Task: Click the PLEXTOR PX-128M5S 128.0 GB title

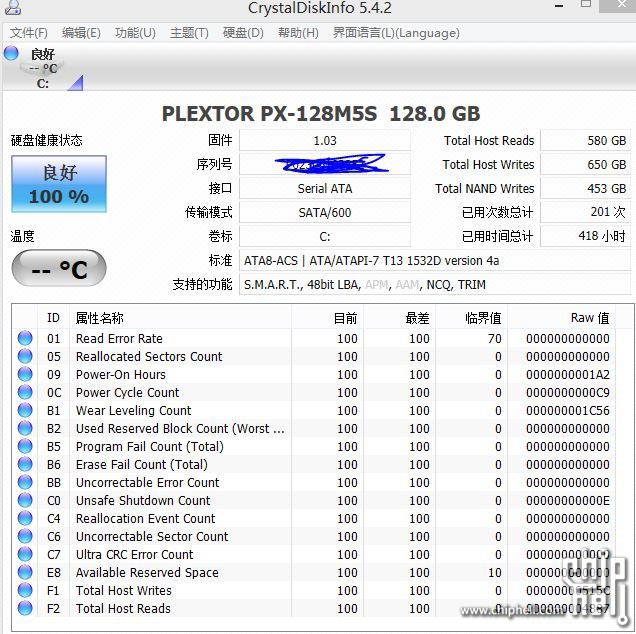Action: (321, 114)
